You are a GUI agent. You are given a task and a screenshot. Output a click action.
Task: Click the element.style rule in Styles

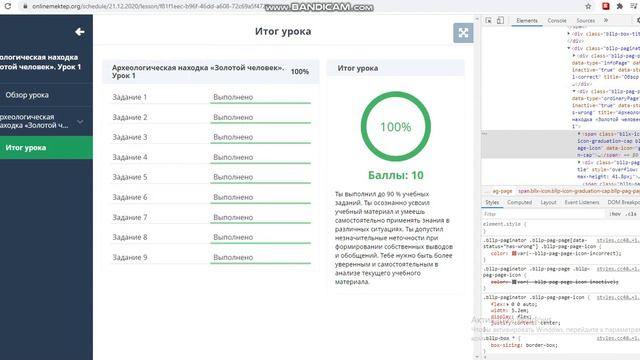pos(504,224)
